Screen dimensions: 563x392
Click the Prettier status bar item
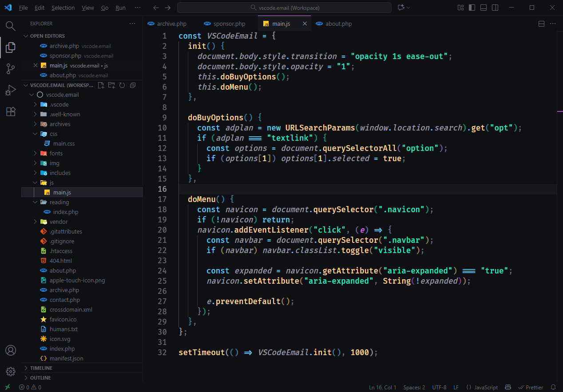(x=530, y=387)
